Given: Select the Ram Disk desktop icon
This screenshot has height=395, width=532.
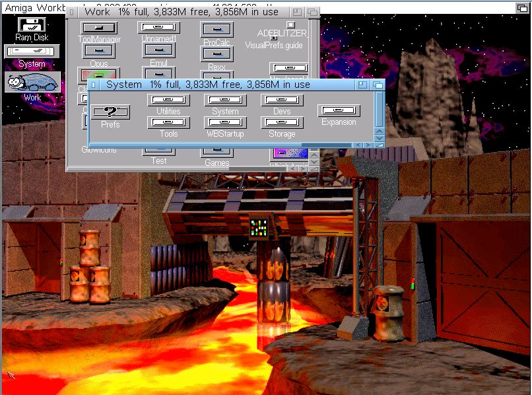Looking at the screenshot, I should click(32, 25).
